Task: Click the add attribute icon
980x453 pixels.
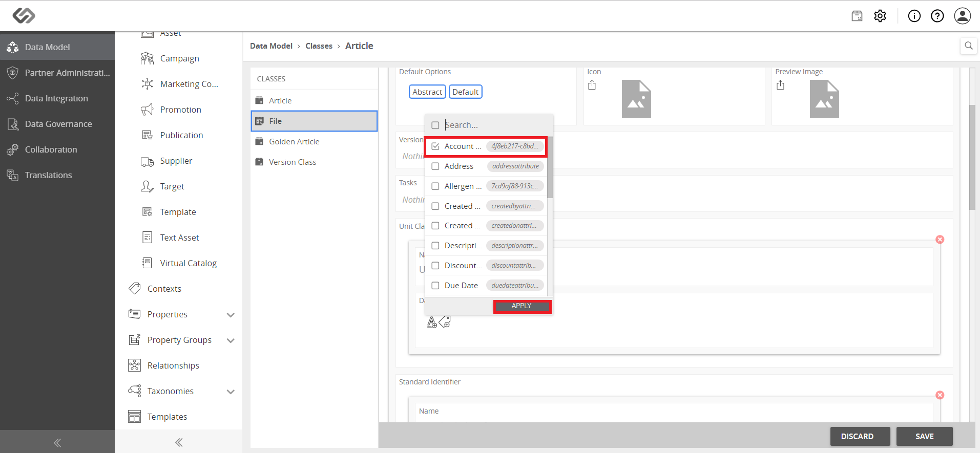Action: click(432, 322)
